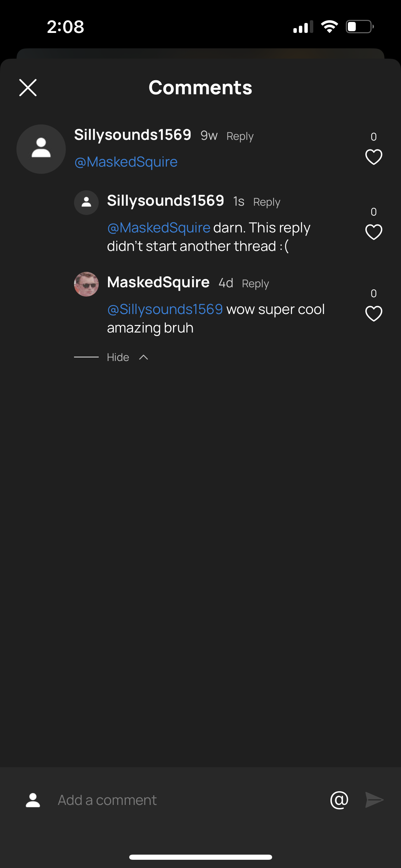Collapse the replies using Hide
Screen dimensions: 401x868
pyautogui.click(x=118, y=357)
